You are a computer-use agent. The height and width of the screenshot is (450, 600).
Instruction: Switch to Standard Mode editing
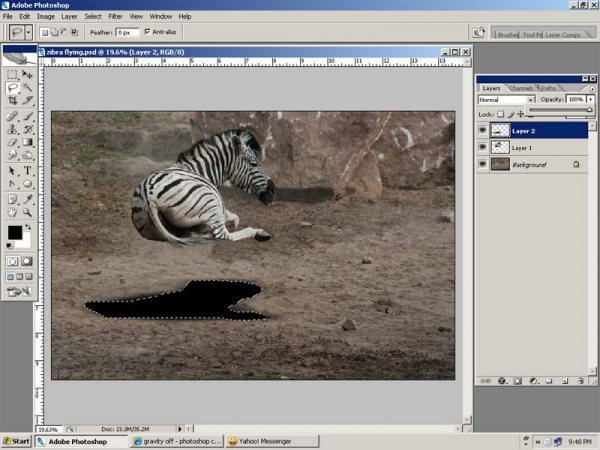coord(12,261)
